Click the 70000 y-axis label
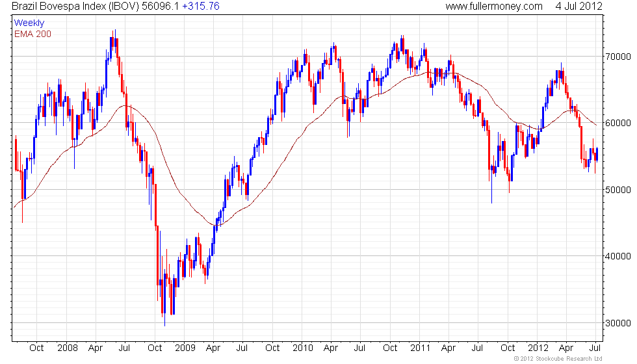The width and height of the screenshot is (637, 364). click(618, 57)
